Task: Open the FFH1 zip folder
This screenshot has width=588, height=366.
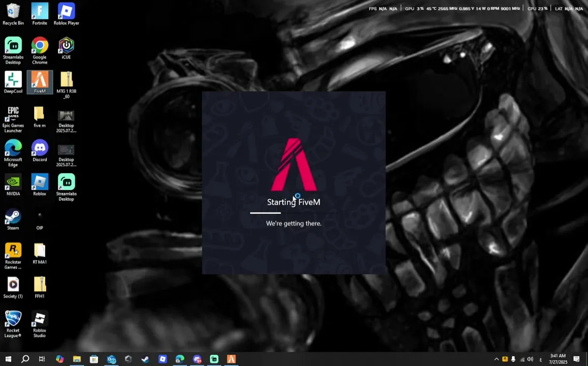Action: (x=40, y=287)
